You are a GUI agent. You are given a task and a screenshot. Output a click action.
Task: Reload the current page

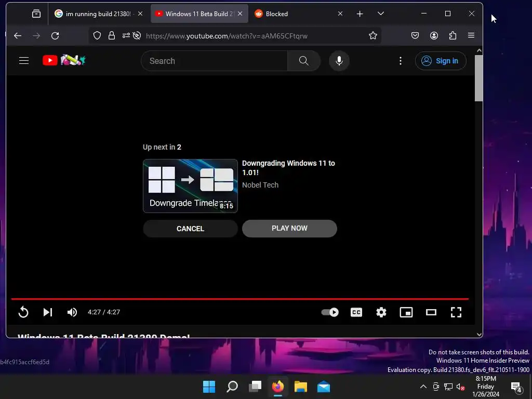coord(55,36)
